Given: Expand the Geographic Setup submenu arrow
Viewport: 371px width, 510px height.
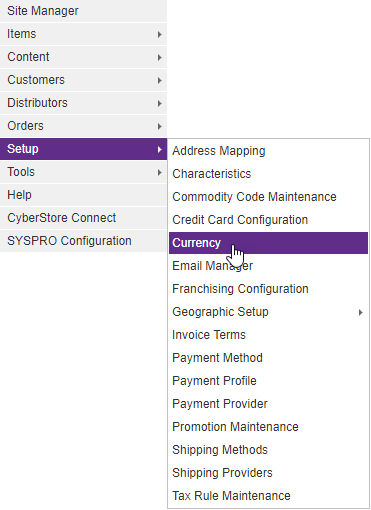Looking at the screenshot, I should 360,312.
